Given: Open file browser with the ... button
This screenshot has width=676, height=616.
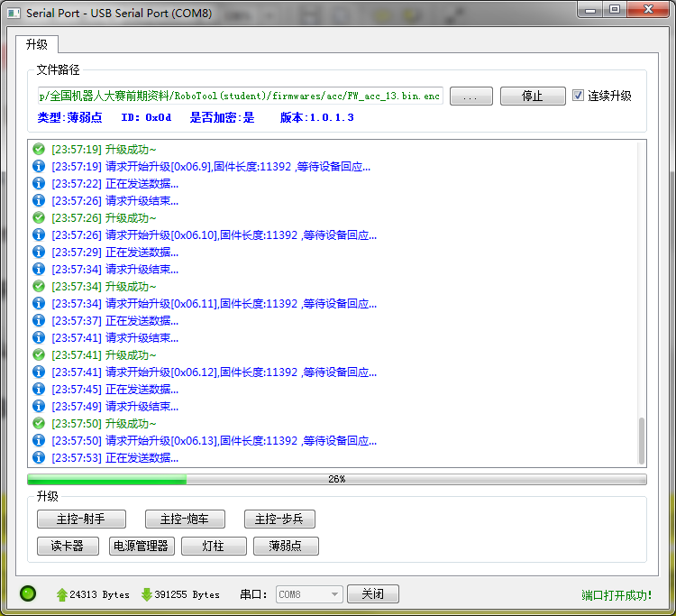Looking at the screenshot, I should pyautogui.click(x=470, y=96).
